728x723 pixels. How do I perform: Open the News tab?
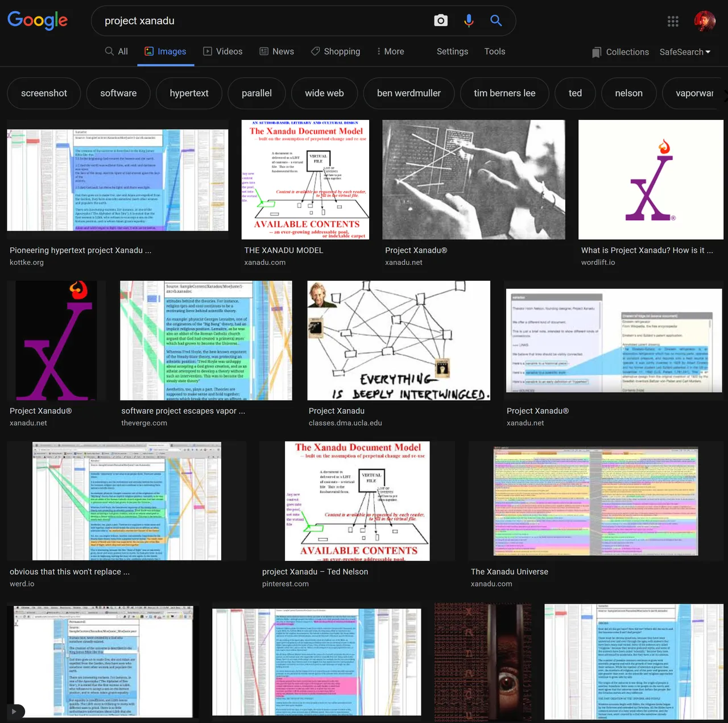point(277,51)
